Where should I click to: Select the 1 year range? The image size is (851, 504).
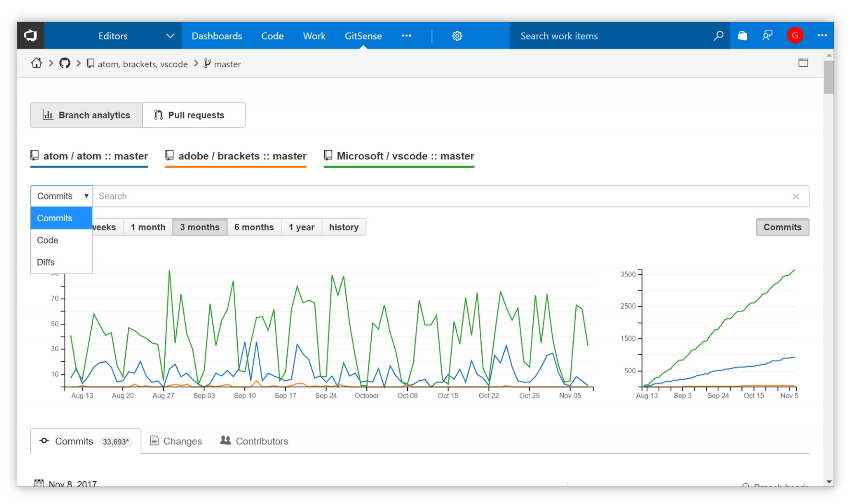pos(302,227)
